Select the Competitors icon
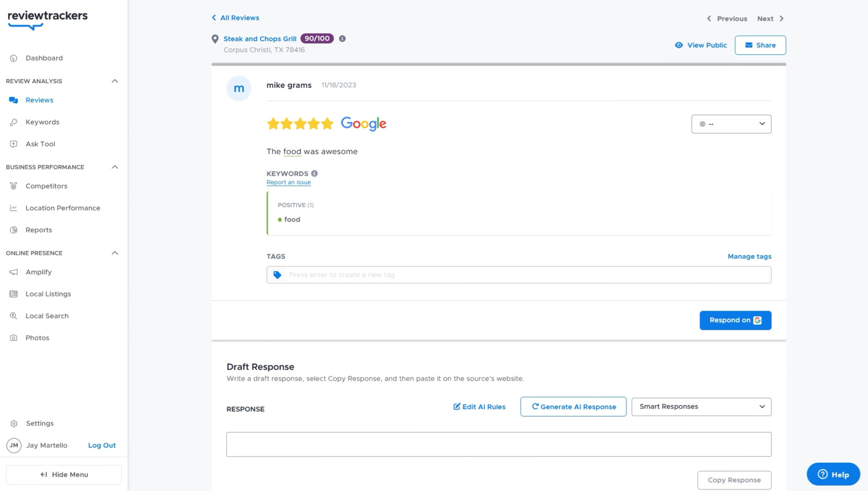The width and height of the screenshot is (868, 491). 13,186
